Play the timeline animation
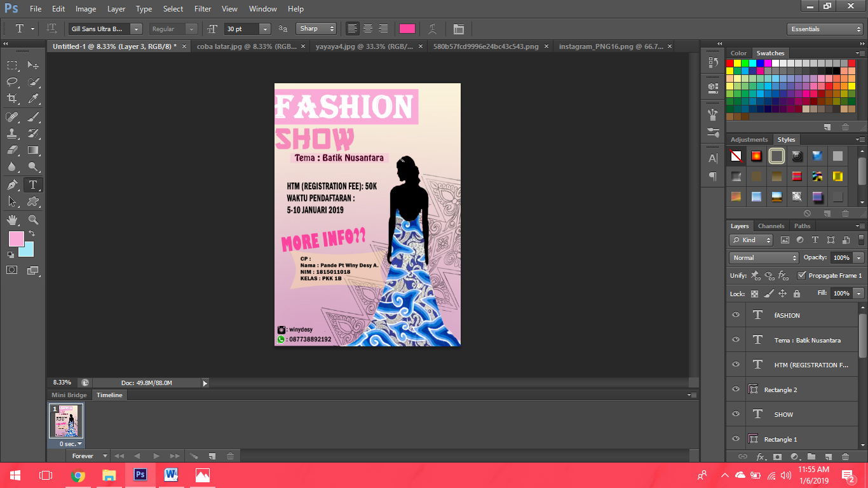The image size is (868, 488). pos(156,456)
